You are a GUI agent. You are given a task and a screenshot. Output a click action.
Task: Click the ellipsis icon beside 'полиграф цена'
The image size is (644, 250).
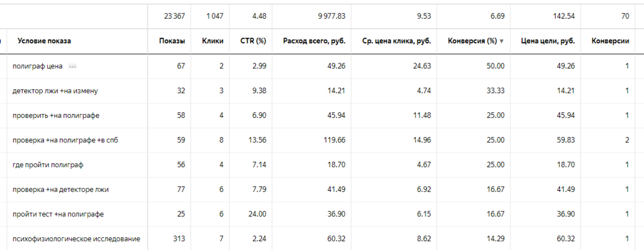pyautogui.click(x=72, y=66)
